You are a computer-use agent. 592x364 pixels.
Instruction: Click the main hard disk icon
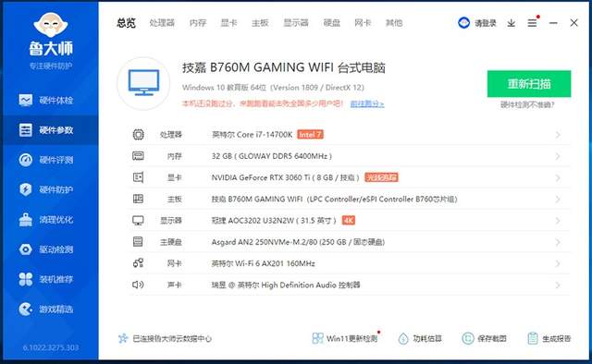coord(138,242)
